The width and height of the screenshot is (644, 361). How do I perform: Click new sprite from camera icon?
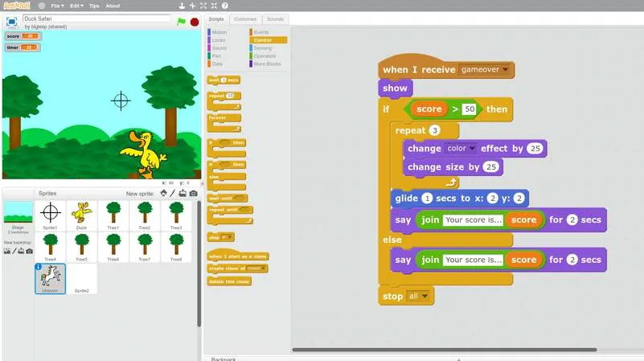click(x=193, y=193)
